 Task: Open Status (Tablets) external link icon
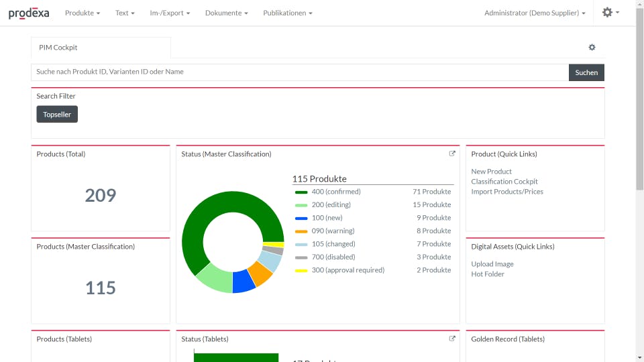tap(452, 339)
